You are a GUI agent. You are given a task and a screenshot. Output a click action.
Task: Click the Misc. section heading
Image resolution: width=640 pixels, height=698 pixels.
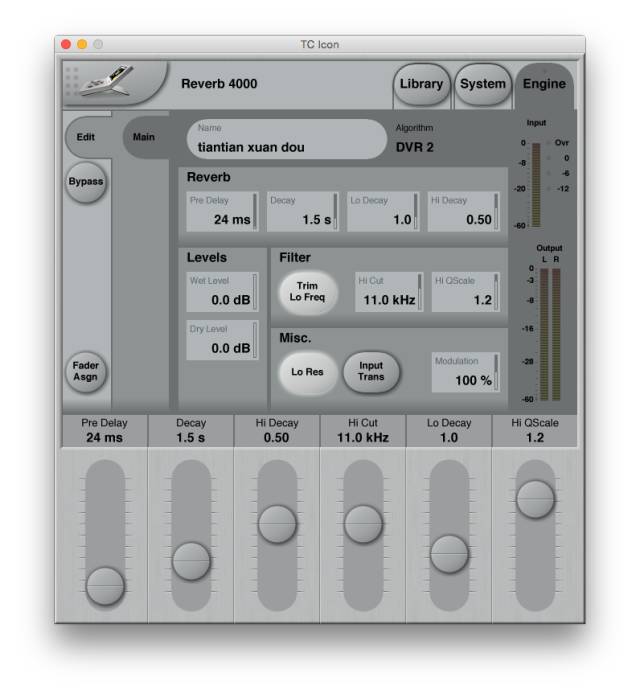295,338
